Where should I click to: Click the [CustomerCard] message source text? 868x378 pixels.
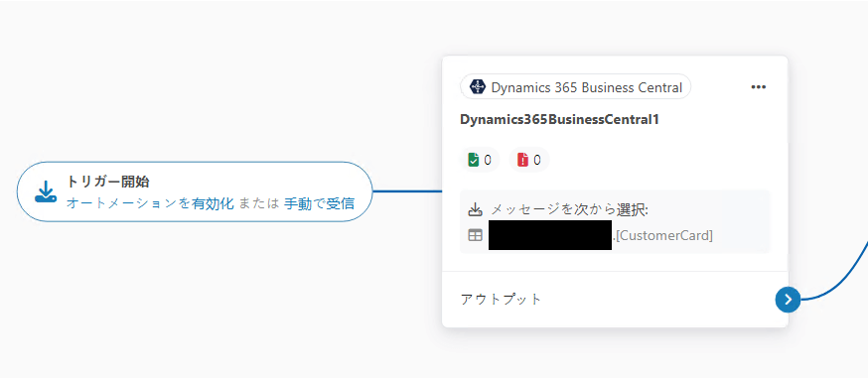(664, 235)
